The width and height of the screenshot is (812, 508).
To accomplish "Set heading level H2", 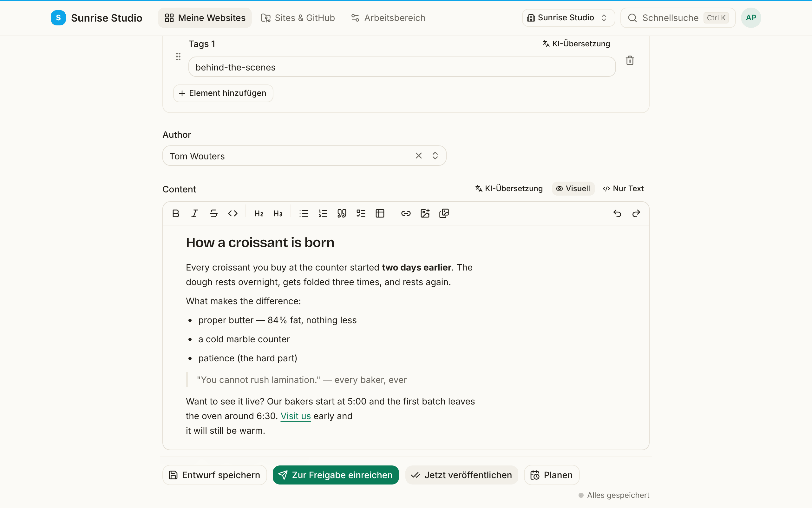I will pos(259,213).
